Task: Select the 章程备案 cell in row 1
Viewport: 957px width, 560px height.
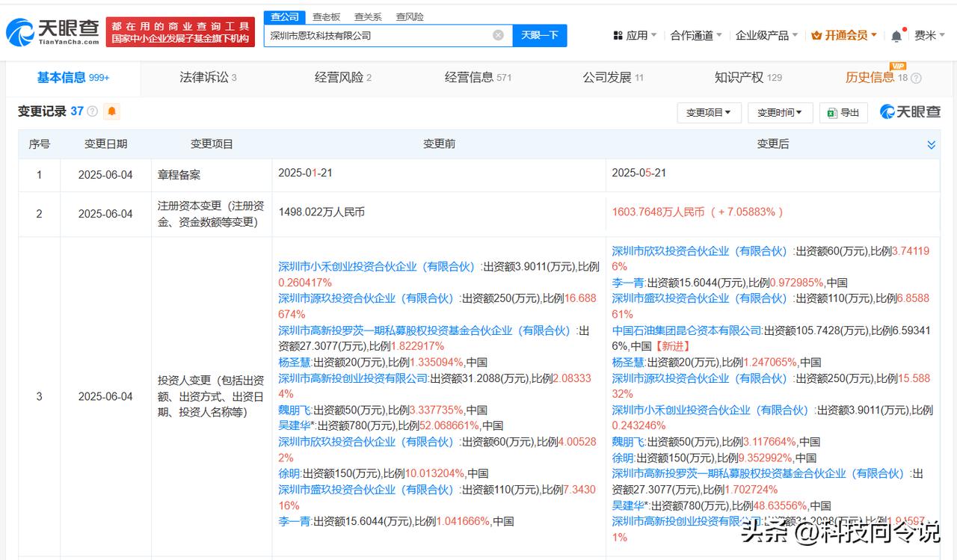Action: coord(179,175)
